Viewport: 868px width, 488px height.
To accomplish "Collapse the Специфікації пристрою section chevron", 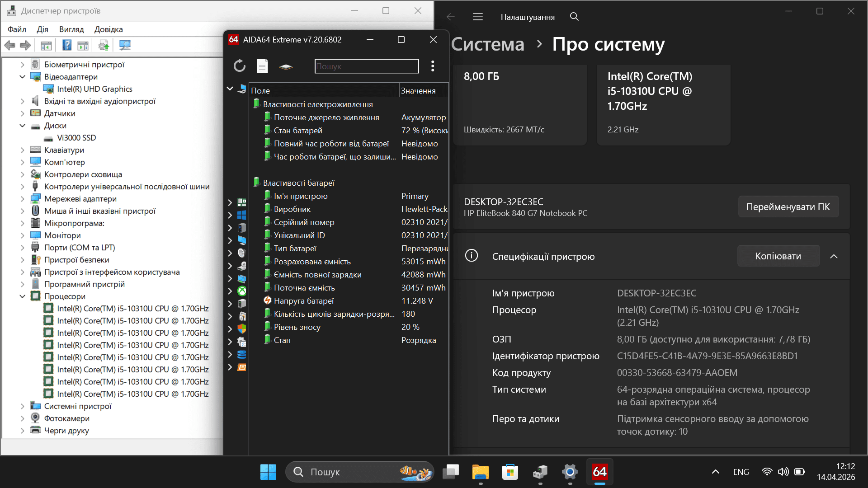I will [834, 256].
